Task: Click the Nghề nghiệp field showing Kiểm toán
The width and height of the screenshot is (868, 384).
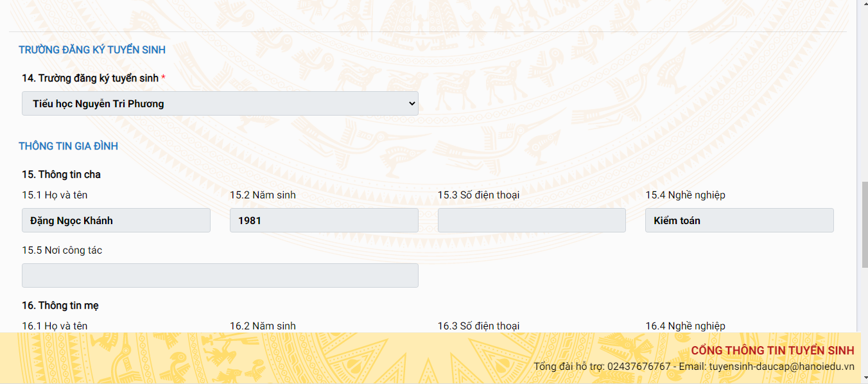Action: pos(739,220)
